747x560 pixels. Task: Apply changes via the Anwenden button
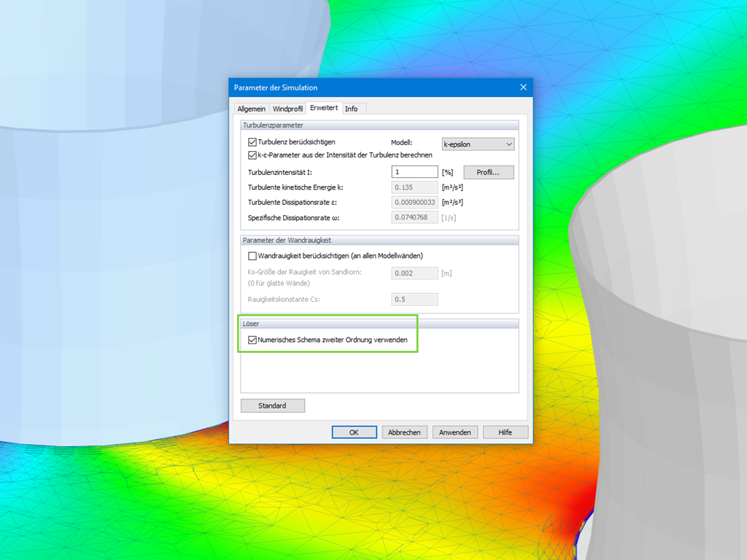point(454,432)
